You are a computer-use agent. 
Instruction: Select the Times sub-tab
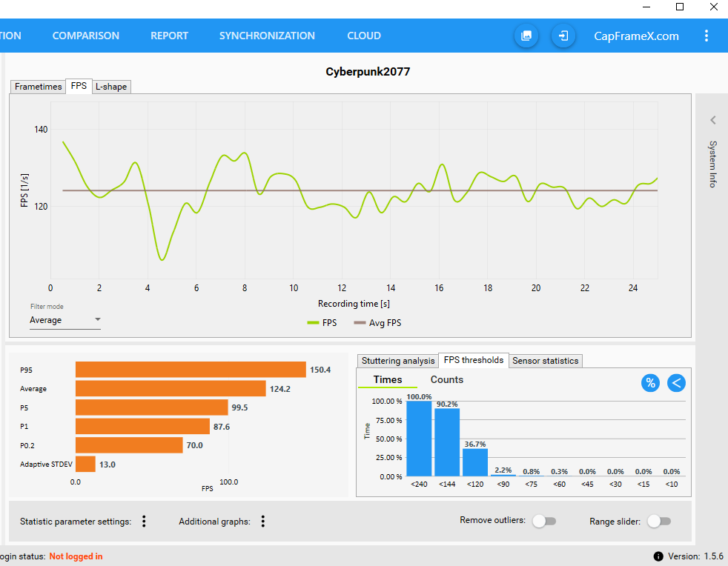[388, 379]
